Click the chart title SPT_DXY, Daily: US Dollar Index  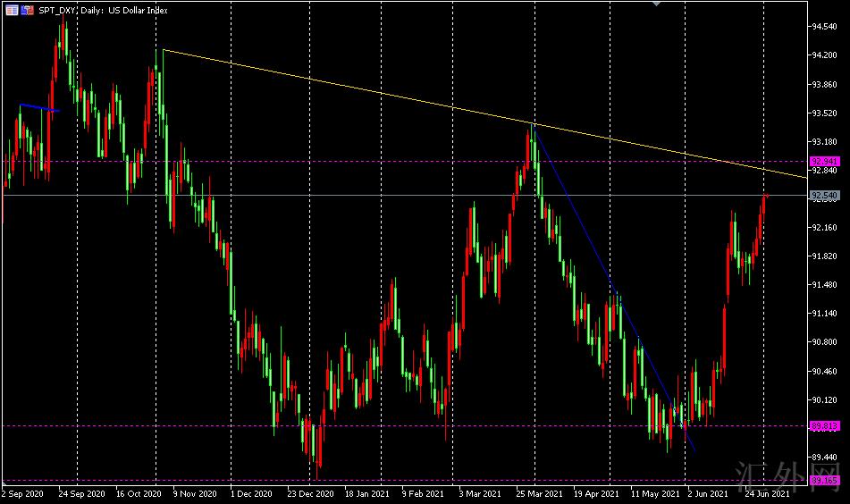pos(103,10)
